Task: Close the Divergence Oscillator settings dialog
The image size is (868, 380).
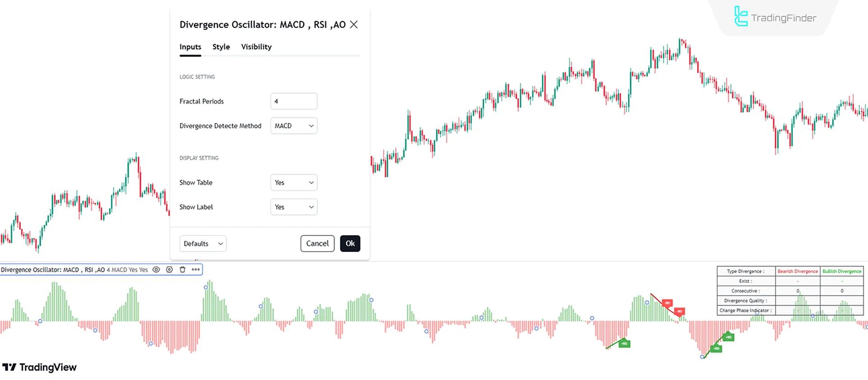Action: 354,24
